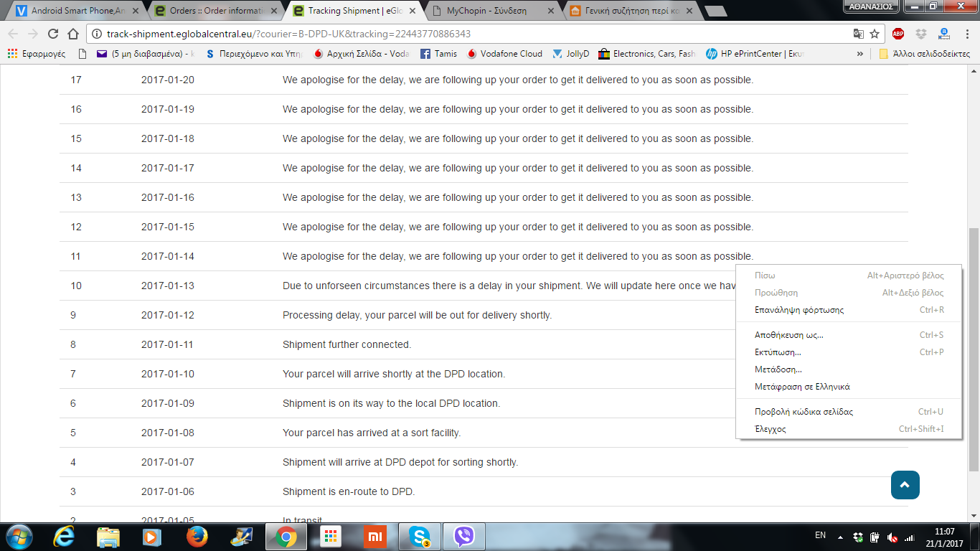The height and width of the screenshot is (551, 980).
Task: Go to the browser home page icon
Action: (73, 34)
